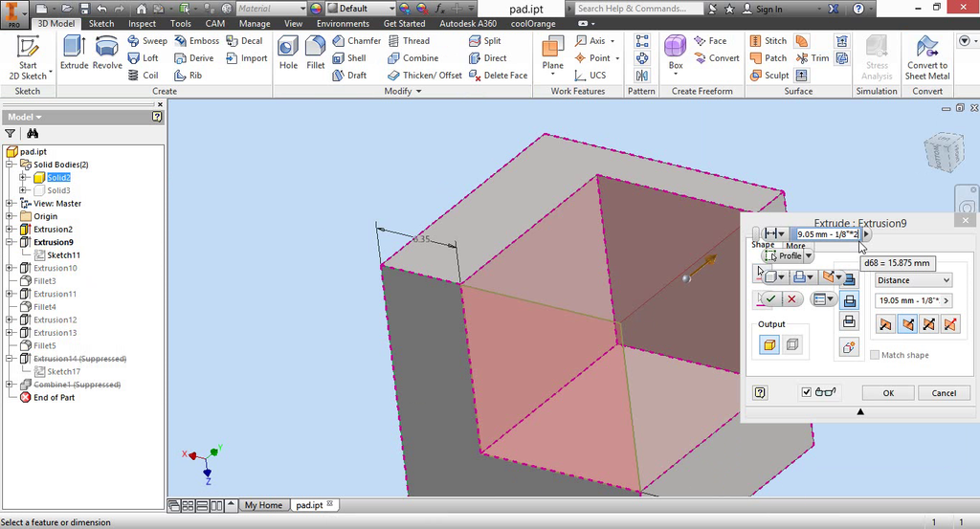The height and width of the screenshot is (529, 980).
Task: Click the green checkmark mini-toolbar OK
Action: (x=770, y=299)
